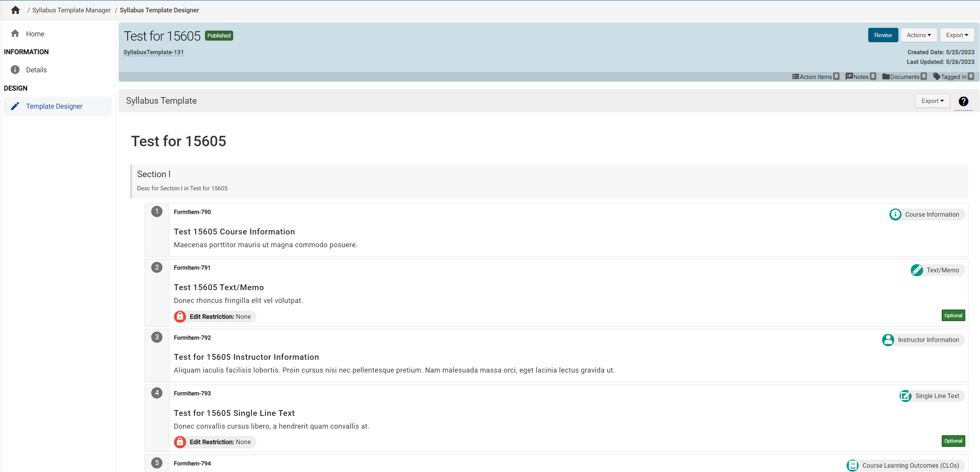Expand Syllabus Template Export dropdown
Image resolution: width=980 pixels, height=472 pixels.
932,101
